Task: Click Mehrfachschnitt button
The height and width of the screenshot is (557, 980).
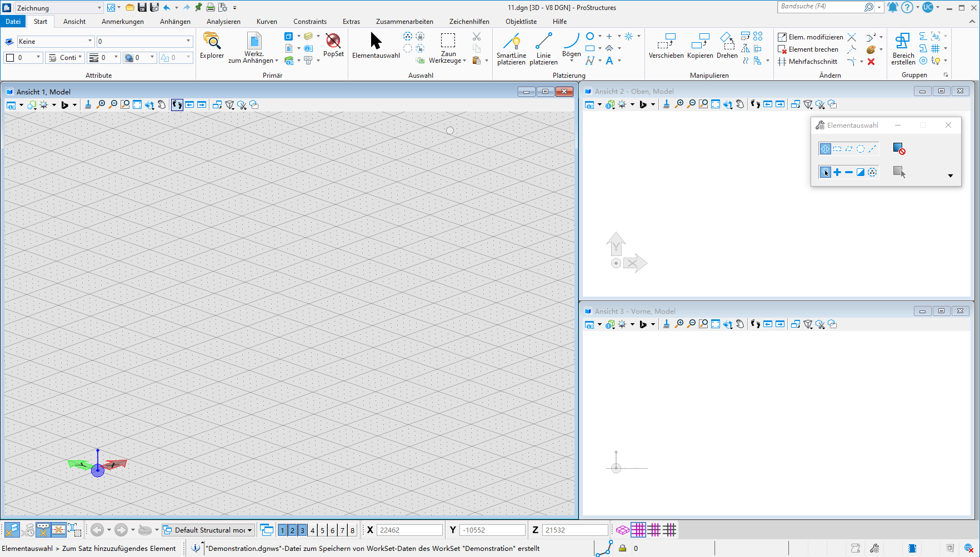Action: (808, 62)
